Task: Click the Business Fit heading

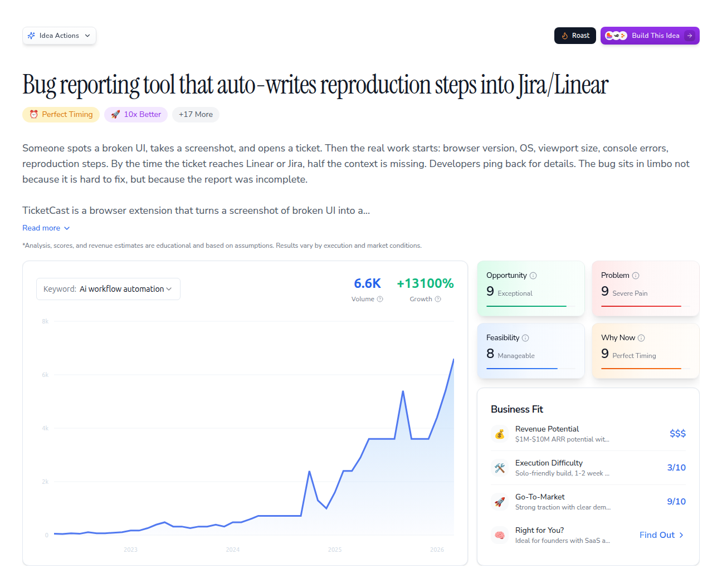Action: pyautogui.click(x=517, y=409)
